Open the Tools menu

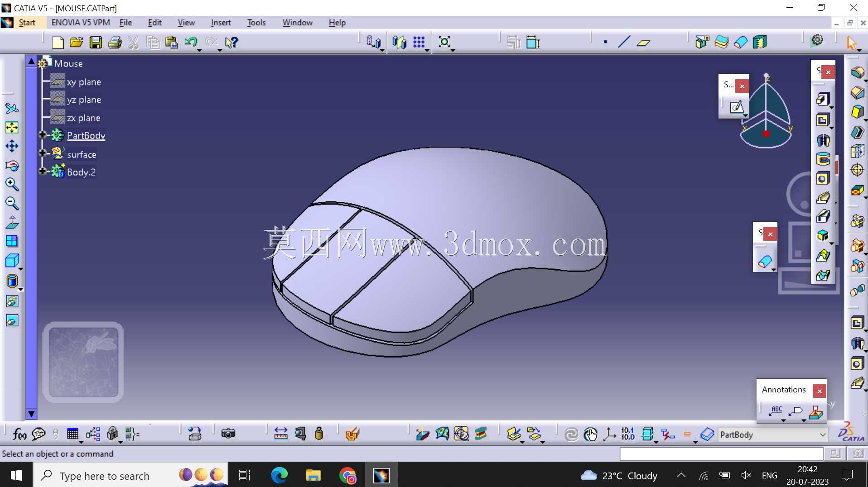click(256, 23)
